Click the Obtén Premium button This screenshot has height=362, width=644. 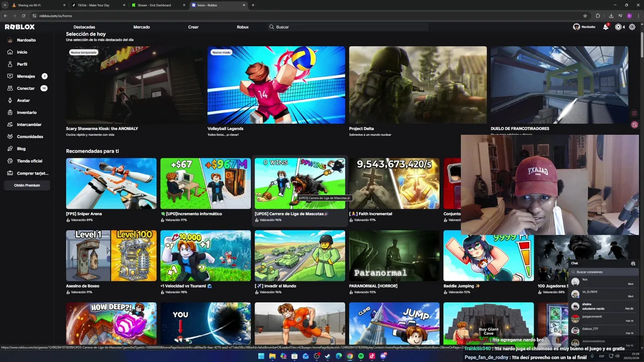(x=27, y=185)
